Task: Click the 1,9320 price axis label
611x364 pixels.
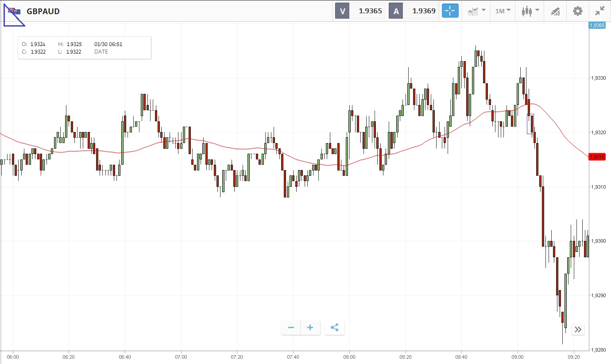Action: click(599, 132)
